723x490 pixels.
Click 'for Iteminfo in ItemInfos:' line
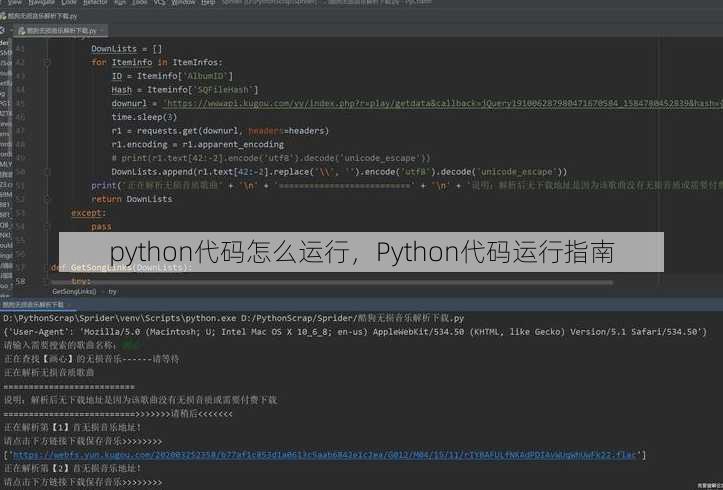coord(157,62)
